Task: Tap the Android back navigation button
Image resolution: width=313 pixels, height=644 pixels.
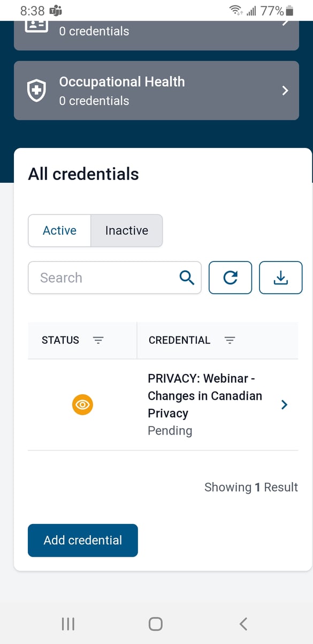Action: click(242, 623)
